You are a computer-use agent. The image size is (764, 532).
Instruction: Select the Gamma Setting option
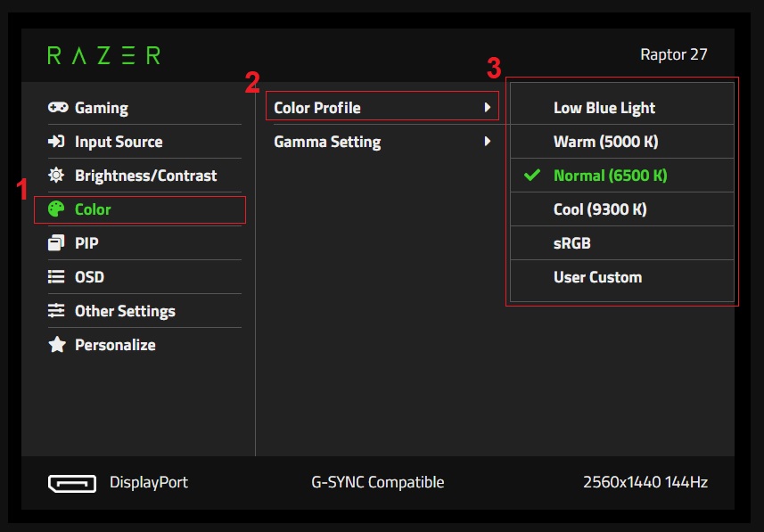point(382,142)
